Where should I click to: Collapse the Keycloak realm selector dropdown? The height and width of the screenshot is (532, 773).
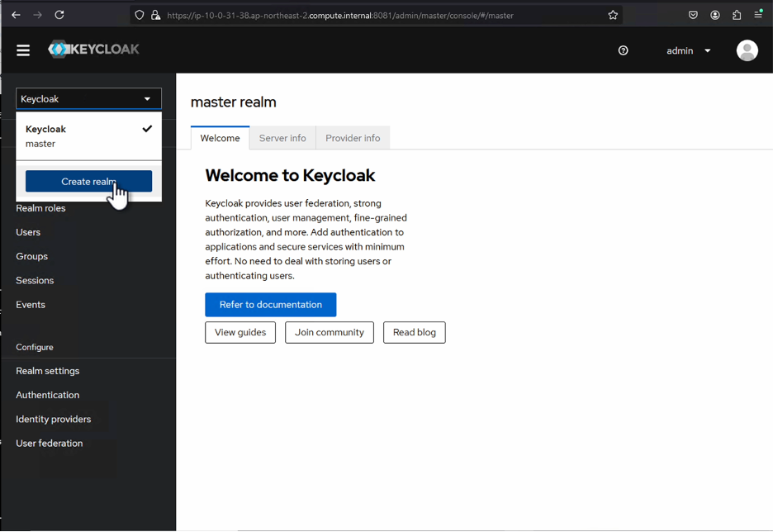88,98
